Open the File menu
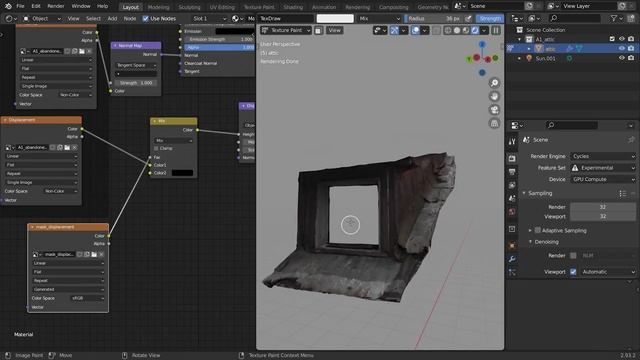This screenshot has width=640, height=360. click(x=20, y=6)
